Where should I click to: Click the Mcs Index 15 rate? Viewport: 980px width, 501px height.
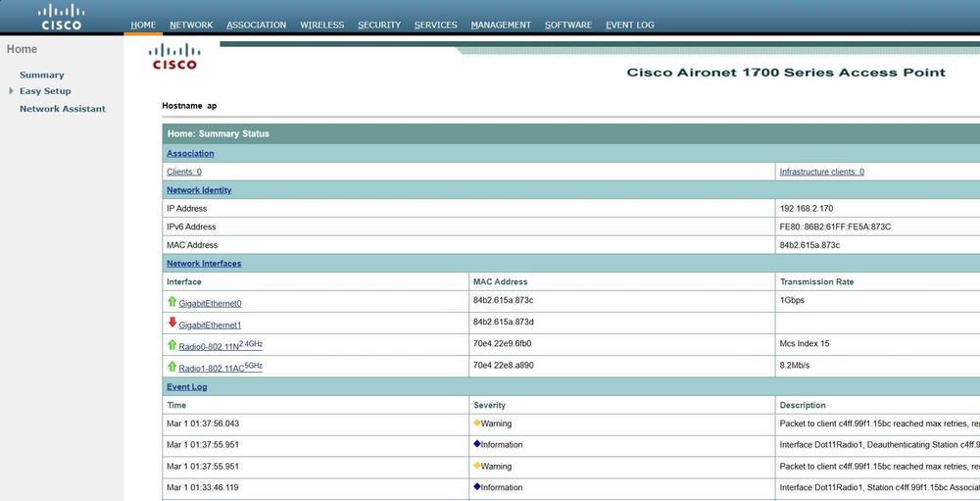[x=805, y=343]
